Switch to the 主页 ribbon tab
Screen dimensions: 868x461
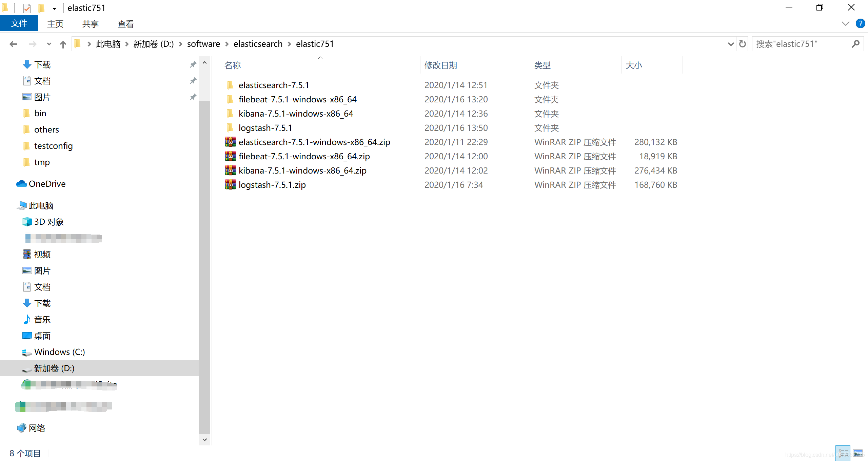coord(55,24)
